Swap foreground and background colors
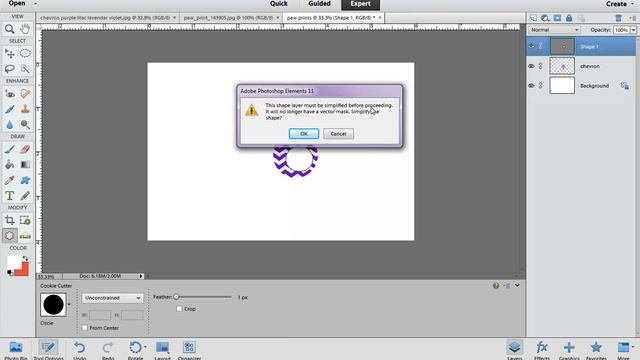The image size is (640, 360). click(25, 258)
